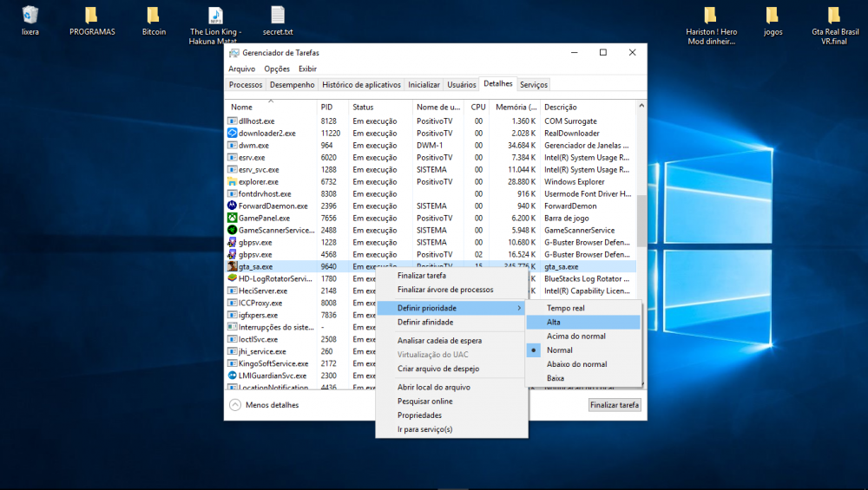Click the process list vertical scrollbar
The width and height of the screenshot is (868, 490).
pos(641,221)
